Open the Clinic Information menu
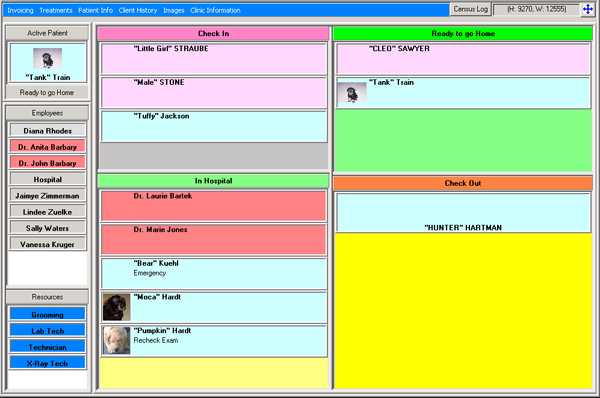 click(215, 10)
